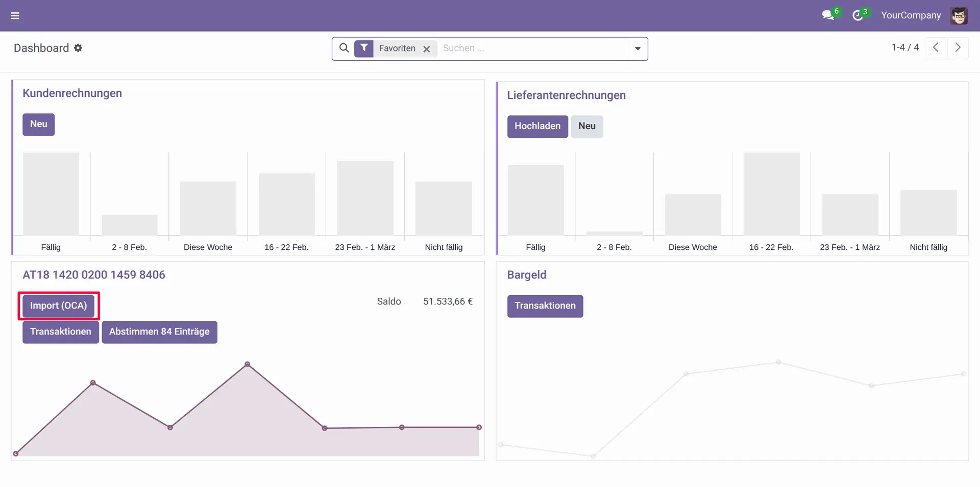
Task: Go to next page arrow
Action: (958, 47)
